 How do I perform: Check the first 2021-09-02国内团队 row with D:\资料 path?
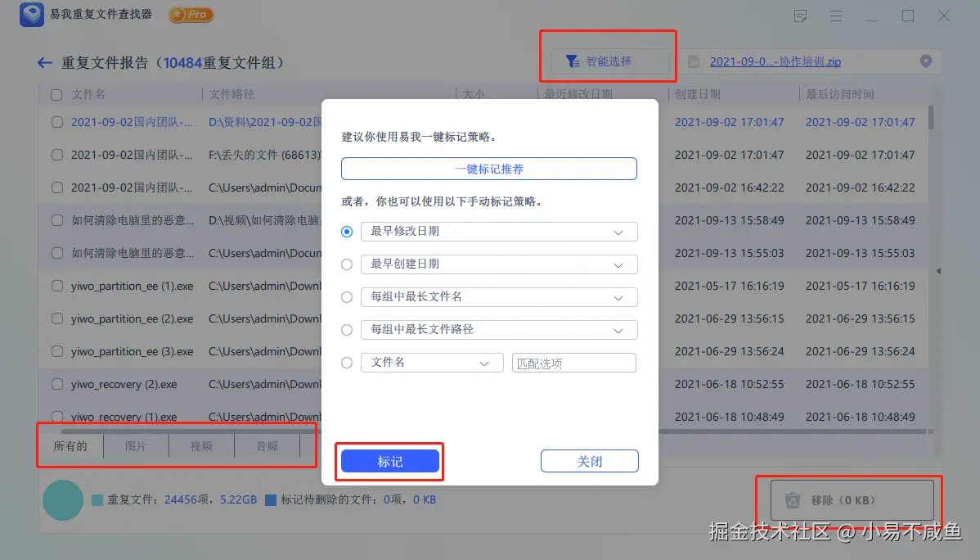point(57,122)
